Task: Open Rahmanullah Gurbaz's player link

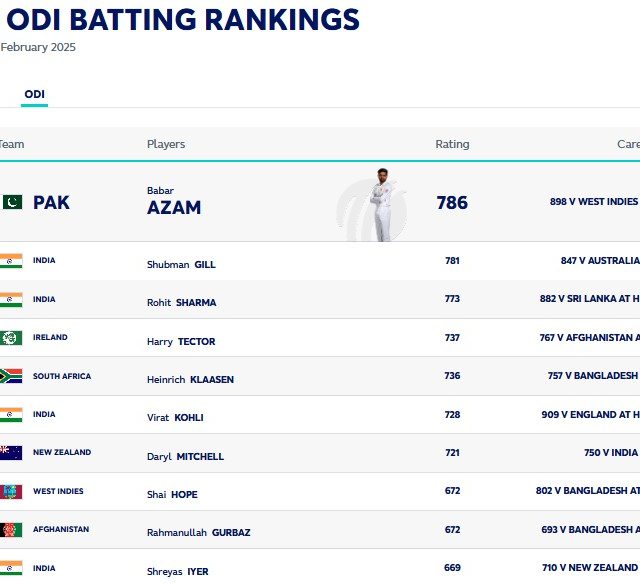Action: [x=198, y=533]
